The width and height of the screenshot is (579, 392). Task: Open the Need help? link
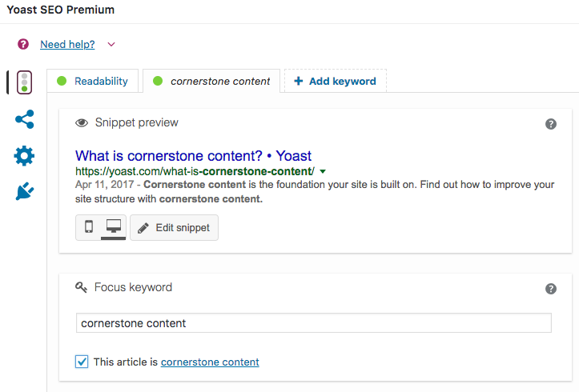click(67, 44)
